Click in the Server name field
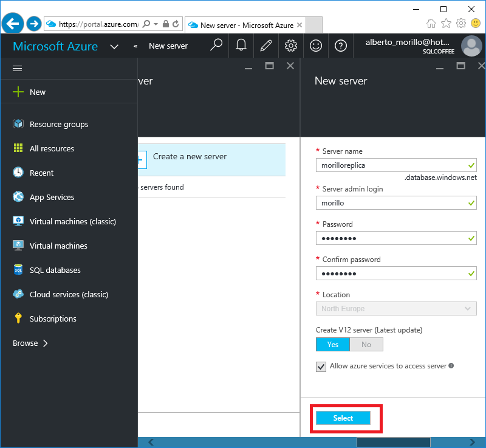The width and height of the screenshot is (486, 448). [x=396, y=165]
